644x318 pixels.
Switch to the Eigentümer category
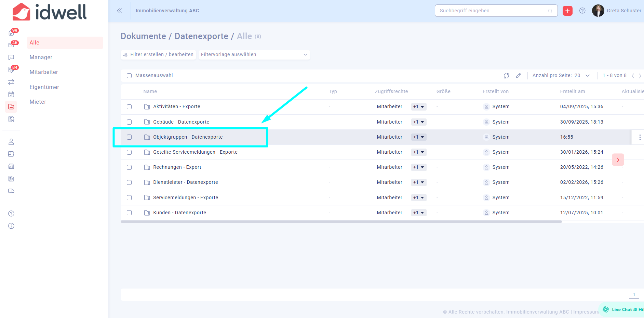coord(44,87)
